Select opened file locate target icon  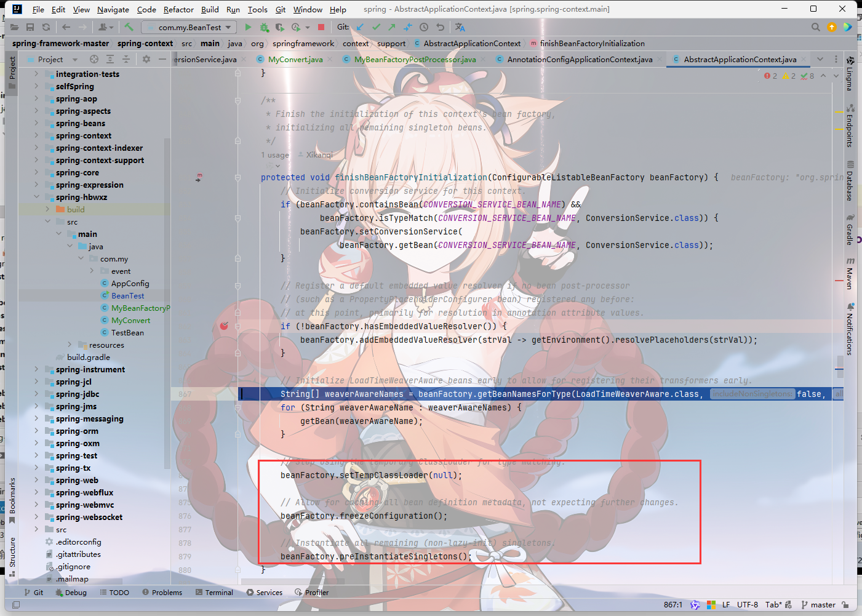coord(94,59)
